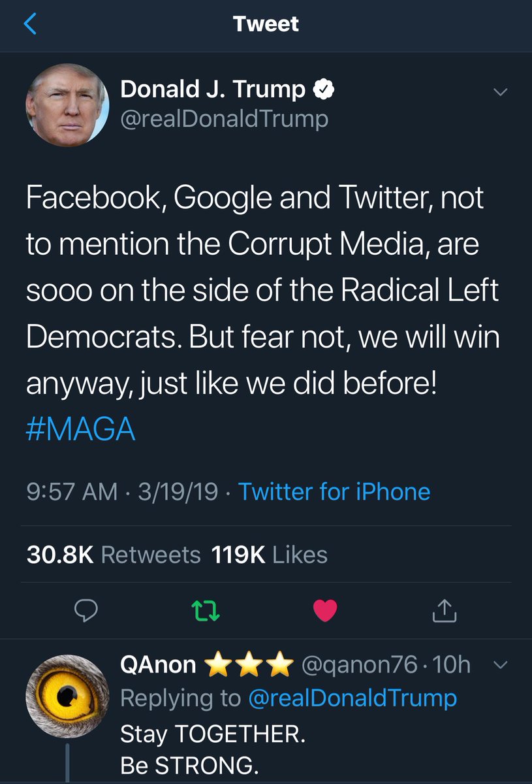
Task: Open Donald J. Trump profile picture
Action: coord(67,105)
